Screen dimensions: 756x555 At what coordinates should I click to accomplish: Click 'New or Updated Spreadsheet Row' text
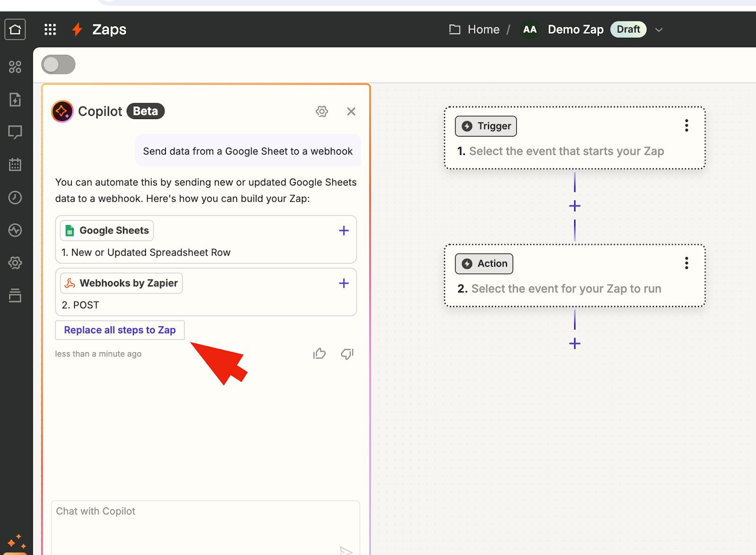point(151,252)
